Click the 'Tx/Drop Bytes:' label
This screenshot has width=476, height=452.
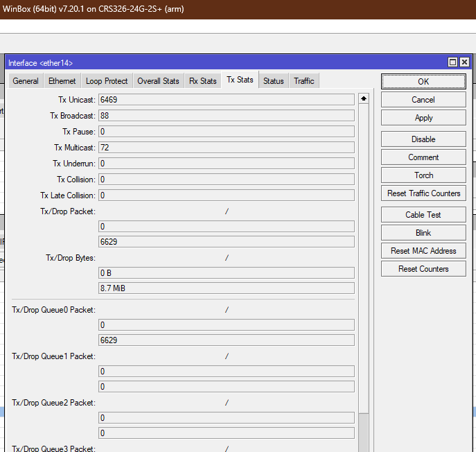[71, 258]
